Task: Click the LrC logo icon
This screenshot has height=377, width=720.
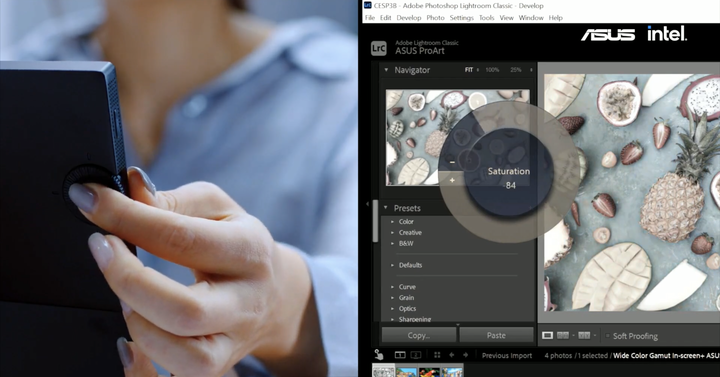Action: pos(378,48)
